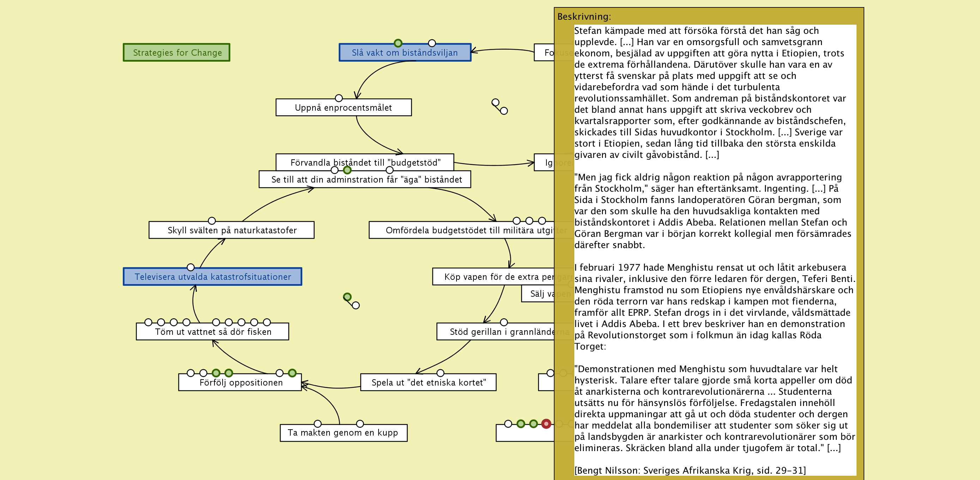Select the red marker on bottom-right node

[546, 423]
